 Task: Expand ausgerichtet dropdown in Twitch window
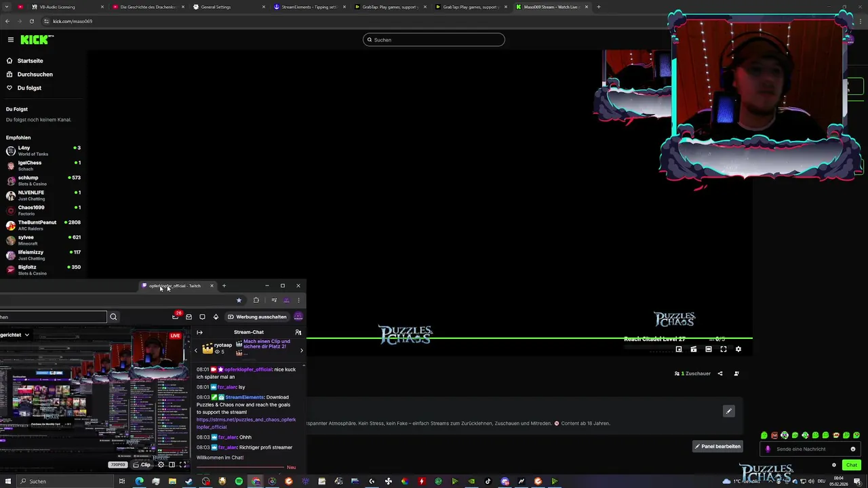pos(16,335)
